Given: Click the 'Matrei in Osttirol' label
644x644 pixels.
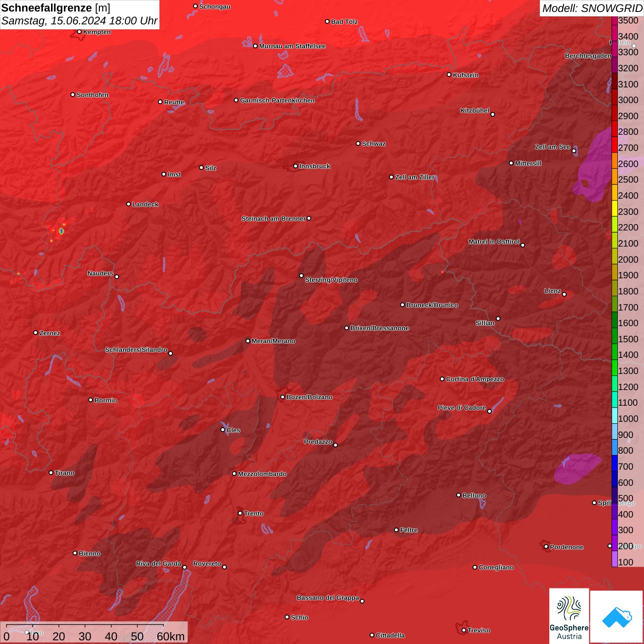Looking at the screenshot, I should point(494,241).
